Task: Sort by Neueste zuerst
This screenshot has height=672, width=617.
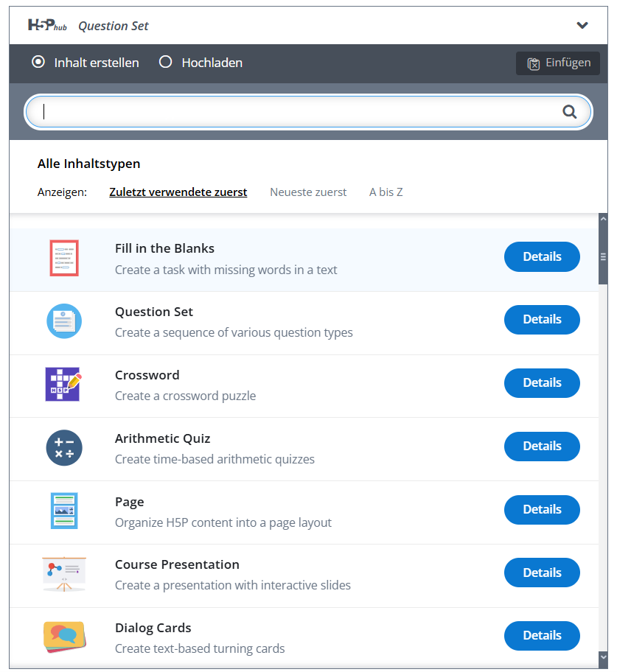Action: 308,192
